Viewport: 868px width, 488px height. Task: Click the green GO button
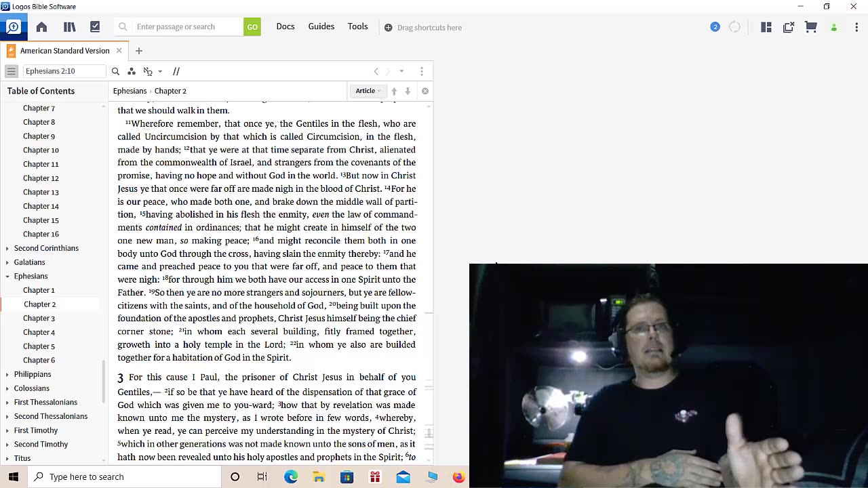252,27
